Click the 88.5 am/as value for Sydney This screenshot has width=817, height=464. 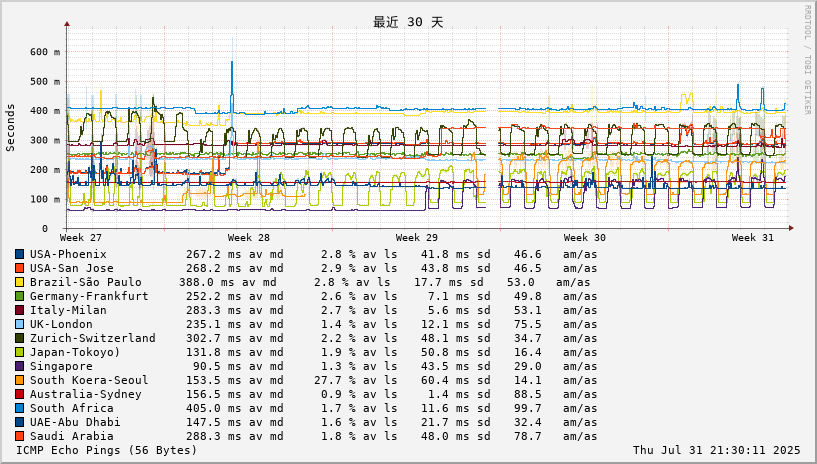[x=528, y=394]
